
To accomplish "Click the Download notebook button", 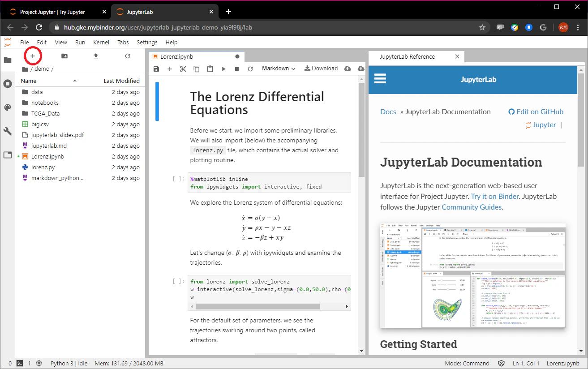I will pyautogui.click(x=321, y=69).
